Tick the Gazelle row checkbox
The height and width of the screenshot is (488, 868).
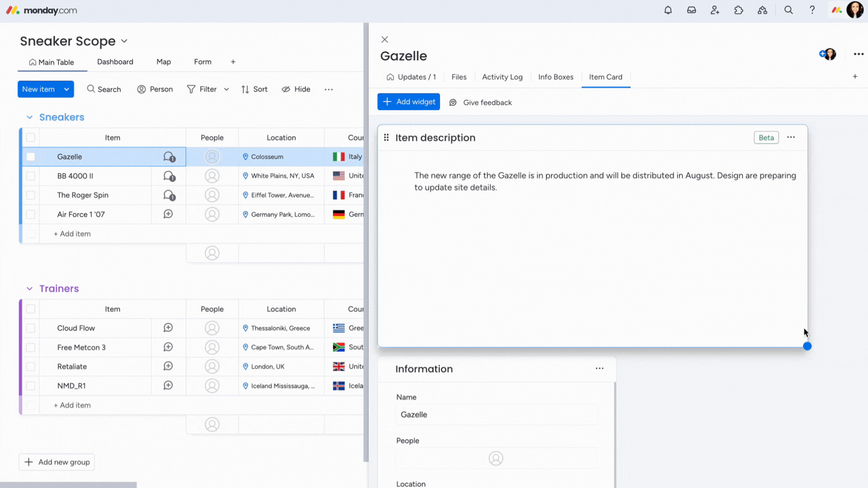coord(31,157)
